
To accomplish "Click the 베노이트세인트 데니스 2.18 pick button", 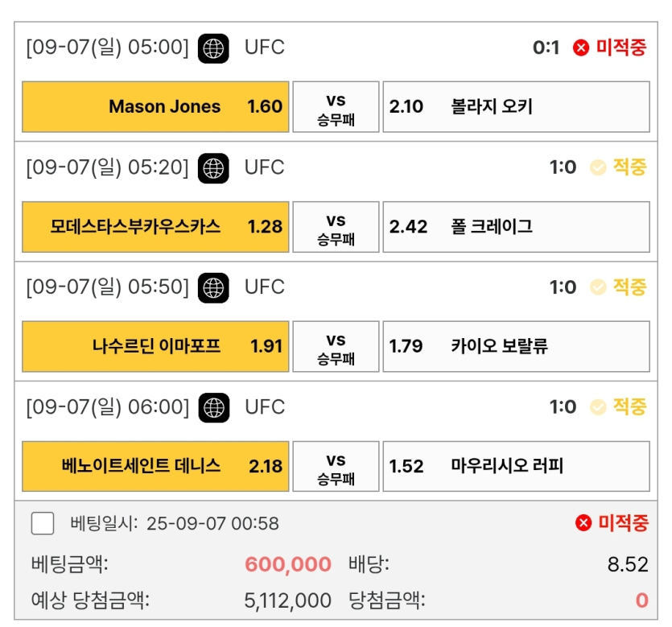I will (155, 466).
